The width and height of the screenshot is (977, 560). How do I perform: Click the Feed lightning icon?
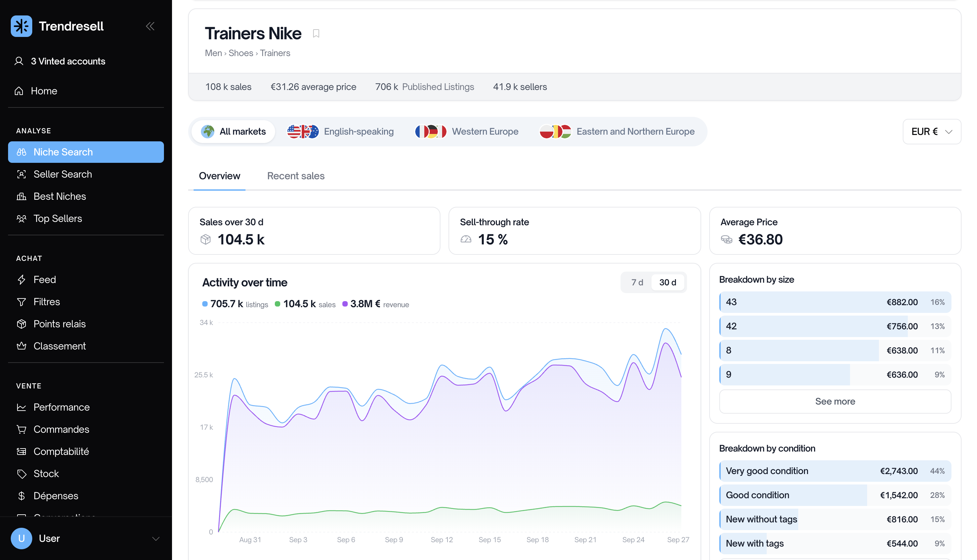click(22, 280)
